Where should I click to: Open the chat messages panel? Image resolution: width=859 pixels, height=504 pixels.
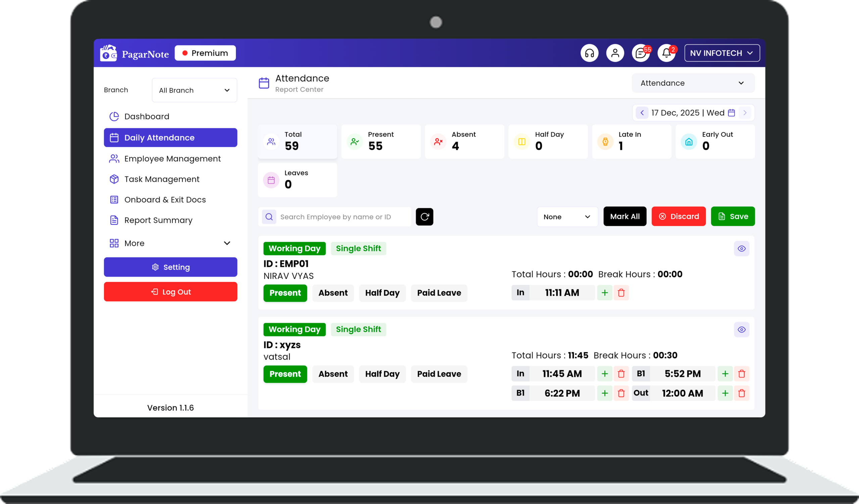(641, 53)
